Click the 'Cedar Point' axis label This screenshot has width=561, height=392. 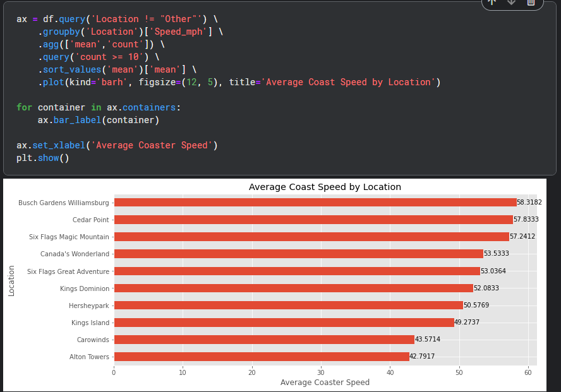tap(90, 220)
